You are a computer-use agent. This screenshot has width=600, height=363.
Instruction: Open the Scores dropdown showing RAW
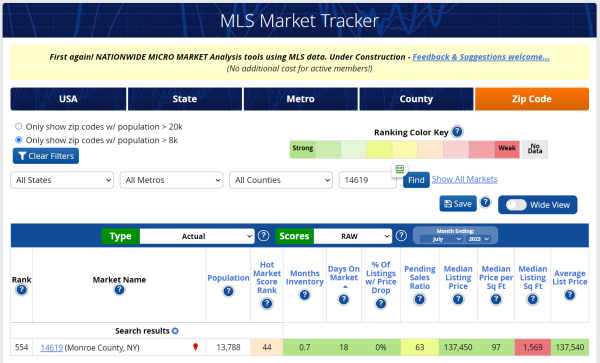tap(353, 236)
